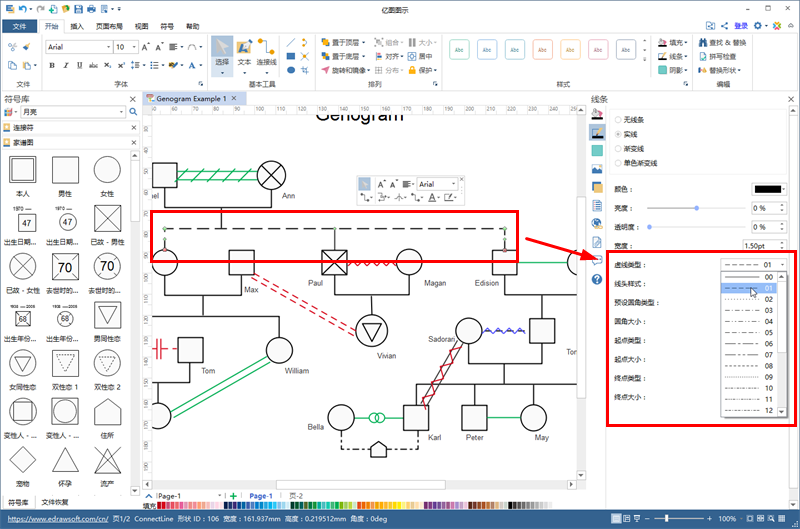Choose dash type 02 dotted line

point(748,299)
